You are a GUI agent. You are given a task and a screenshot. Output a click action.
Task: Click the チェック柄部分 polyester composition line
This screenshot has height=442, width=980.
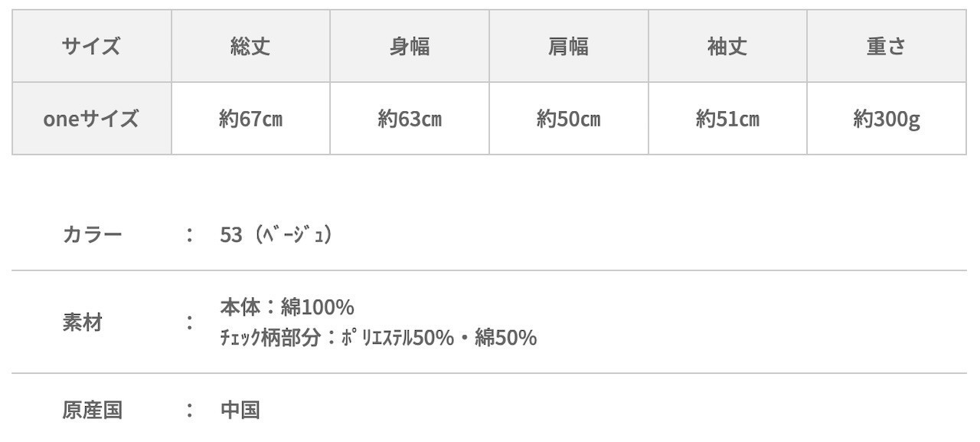[378, 338]
